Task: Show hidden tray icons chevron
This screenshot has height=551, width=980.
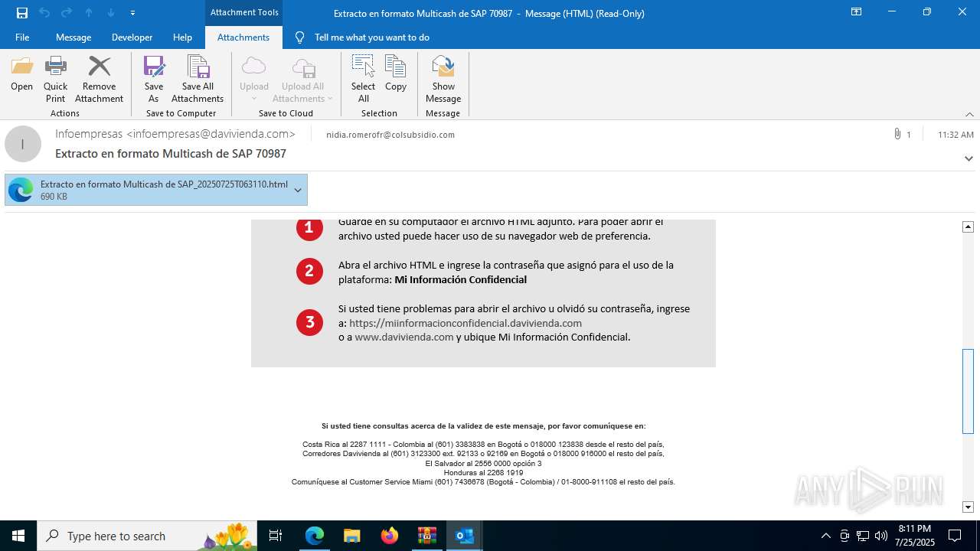Action: tap(825, 536)
